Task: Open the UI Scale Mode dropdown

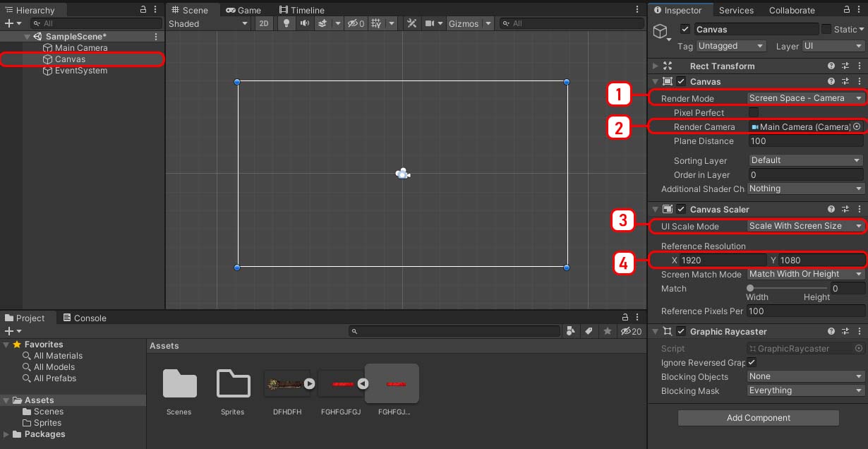Action: tap(805, 226)
